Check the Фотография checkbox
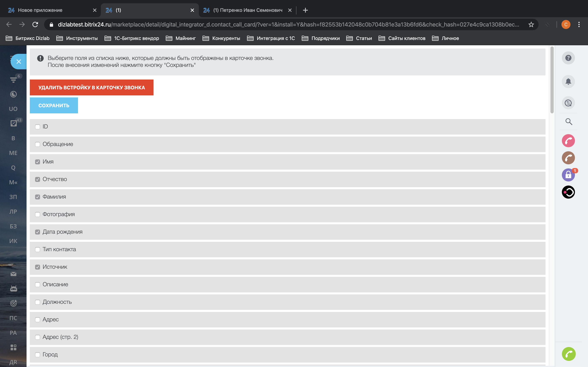The height and width of the screenshot is (367, 588). [x=37, y=214]
